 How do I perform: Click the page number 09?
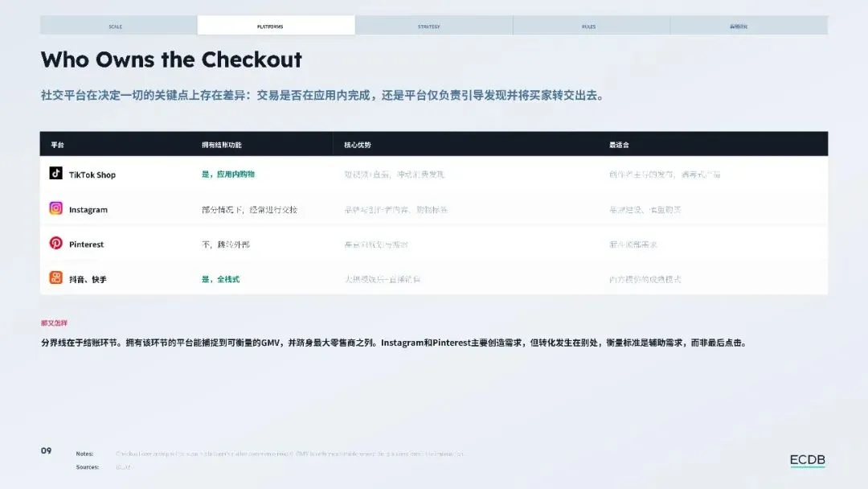(x=46, y=450)
